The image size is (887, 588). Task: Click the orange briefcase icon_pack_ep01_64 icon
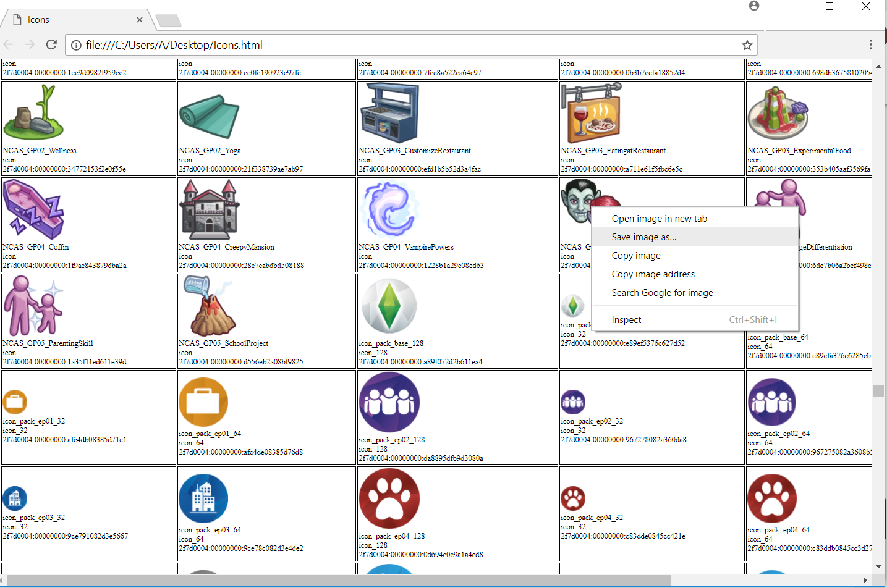(203, 401)
